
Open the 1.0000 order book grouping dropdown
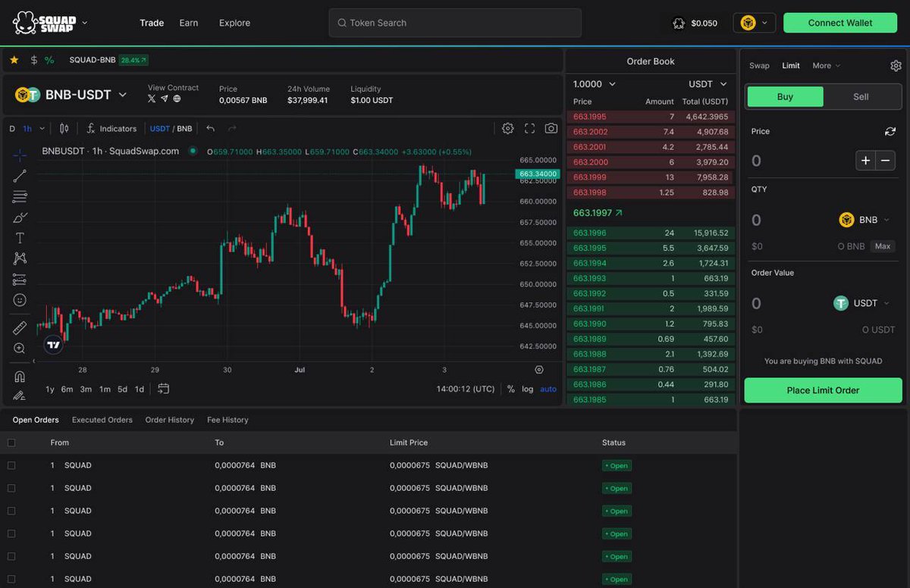[x=595, y=84]
